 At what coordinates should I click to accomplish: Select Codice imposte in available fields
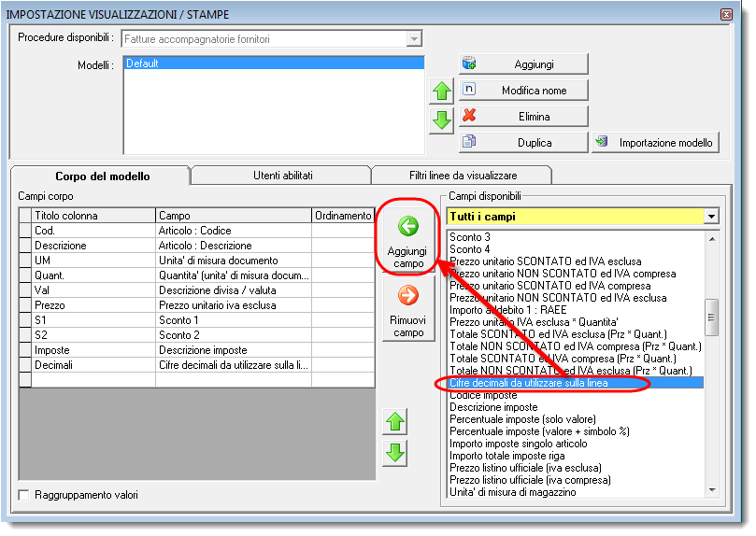576,395
